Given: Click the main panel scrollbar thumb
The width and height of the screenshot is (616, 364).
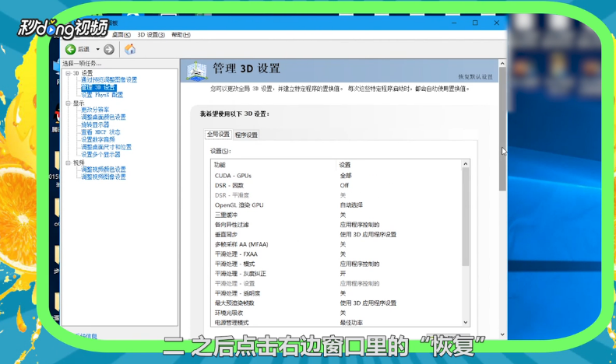Looking at the screenshot, I should click(x=502, y=129).
